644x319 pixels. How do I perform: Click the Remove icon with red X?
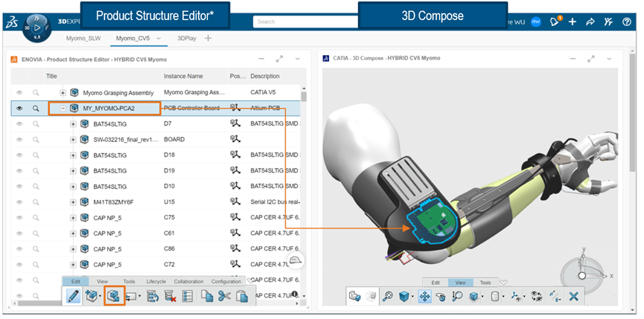pyautogui.click(x=170, y=296)
